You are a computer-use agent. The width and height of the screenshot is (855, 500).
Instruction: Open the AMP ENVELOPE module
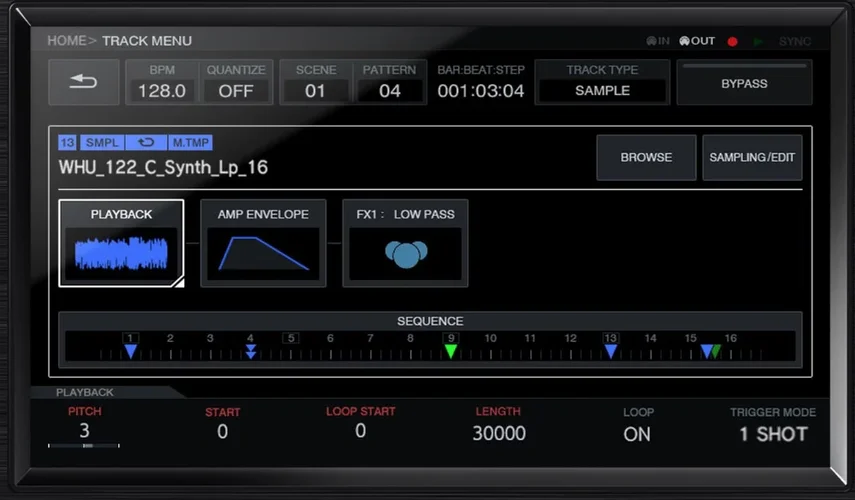pos(263,243)
